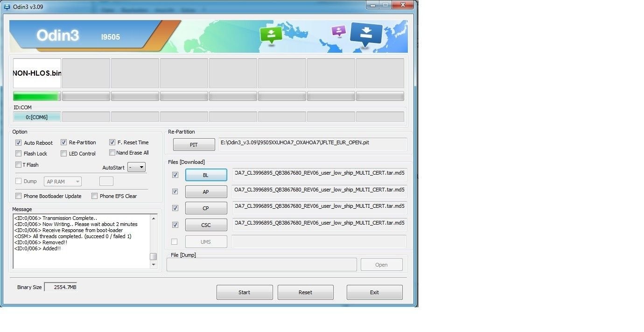Click the Odin3 app icon in title bar

coord(7,7)
